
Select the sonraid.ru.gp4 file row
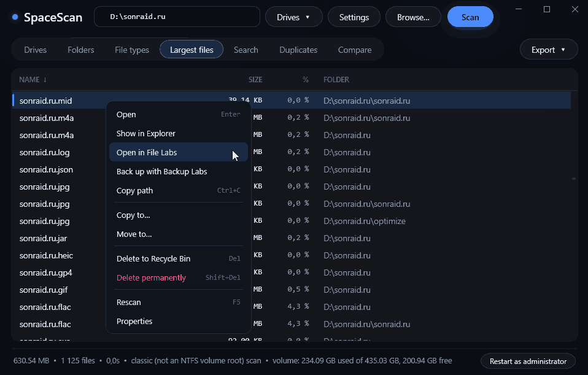(292, 273)
